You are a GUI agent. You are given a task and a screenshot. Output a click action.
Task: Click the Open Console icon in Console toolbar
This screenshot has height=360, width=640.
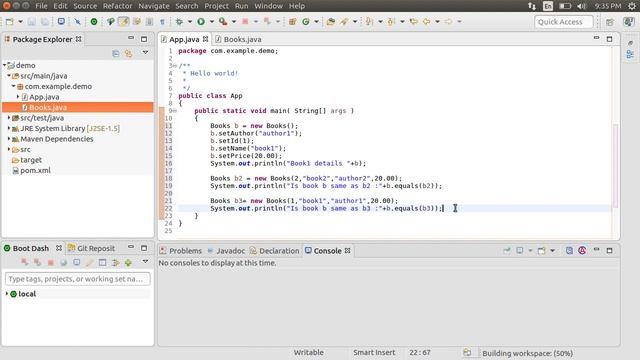(x=542, y=251)
